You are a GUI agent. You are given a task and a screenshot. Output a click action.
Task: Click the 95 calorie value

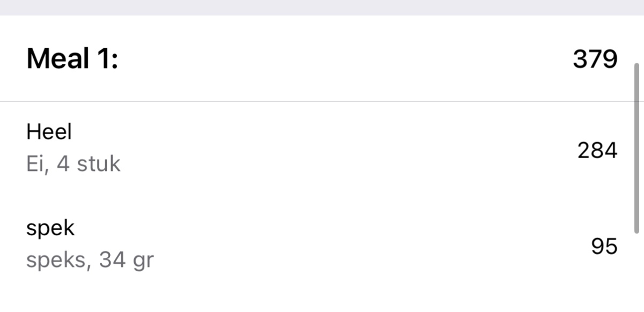[x=604, y=247]
